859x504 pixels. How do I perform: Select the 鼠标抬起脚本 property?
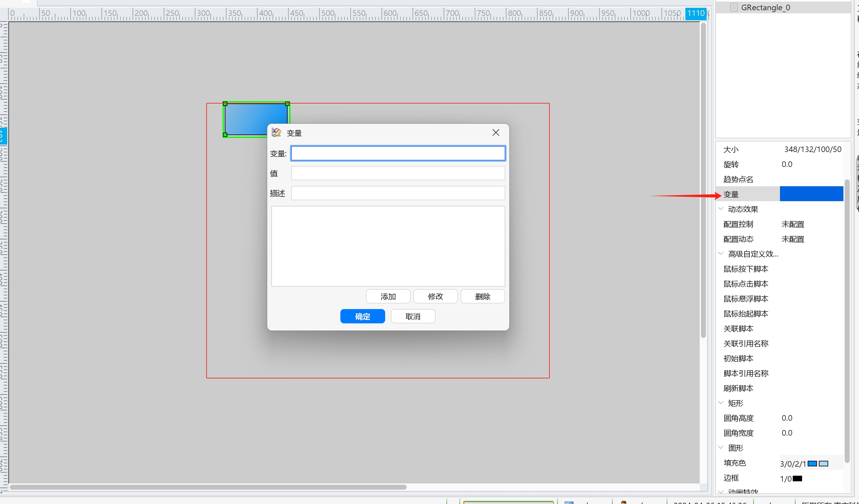coord(746,314)
